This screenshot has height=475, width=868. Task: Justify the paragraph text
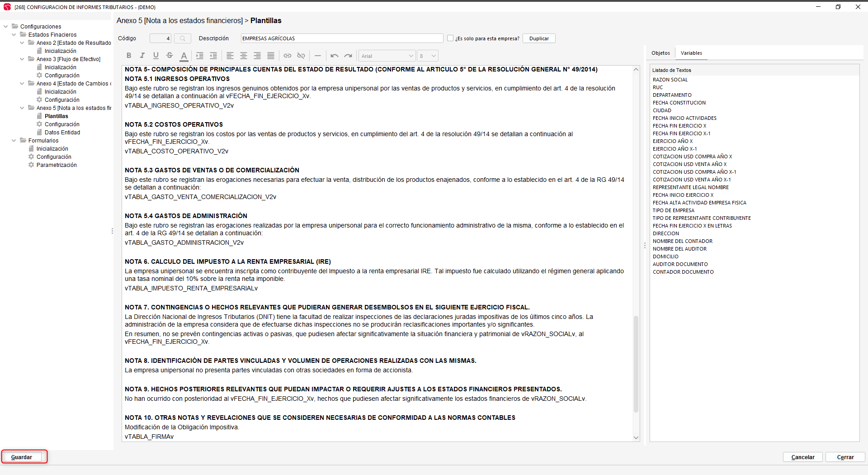[271, 56]
